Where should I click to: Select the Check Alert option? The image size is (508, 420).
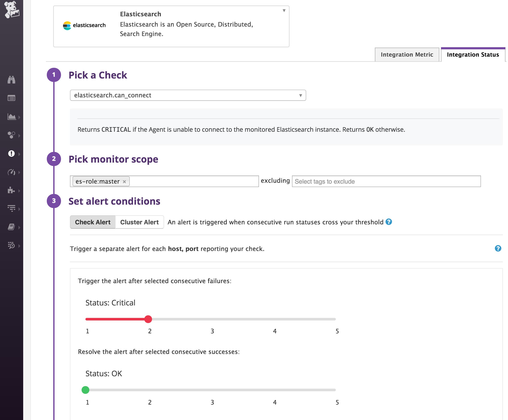coord(92,222)
